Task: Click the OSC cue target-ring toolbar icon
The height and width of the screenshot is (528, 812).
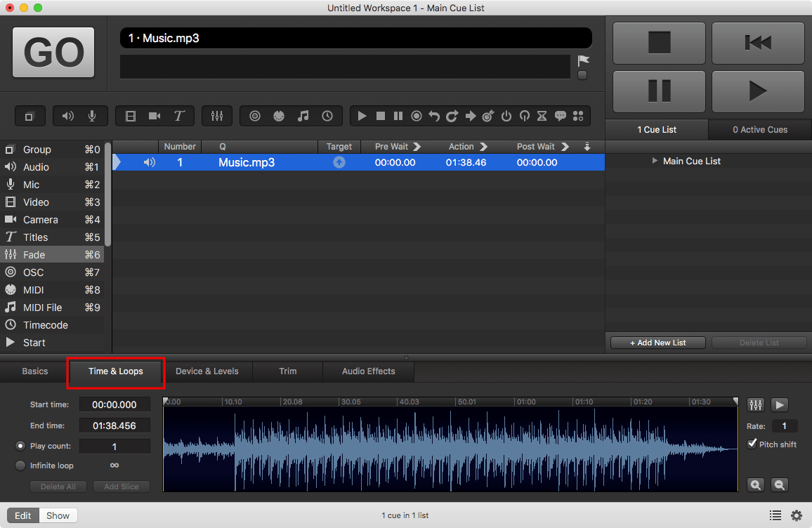Action: [x=255, y=116]
